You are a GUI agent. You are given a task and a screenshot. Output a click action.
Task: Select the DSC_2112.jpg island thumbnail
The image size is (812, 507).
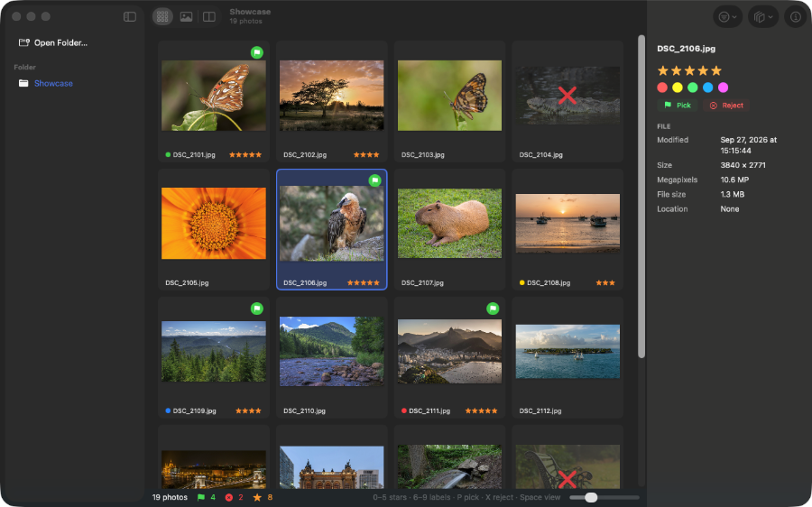coord(567,352)
